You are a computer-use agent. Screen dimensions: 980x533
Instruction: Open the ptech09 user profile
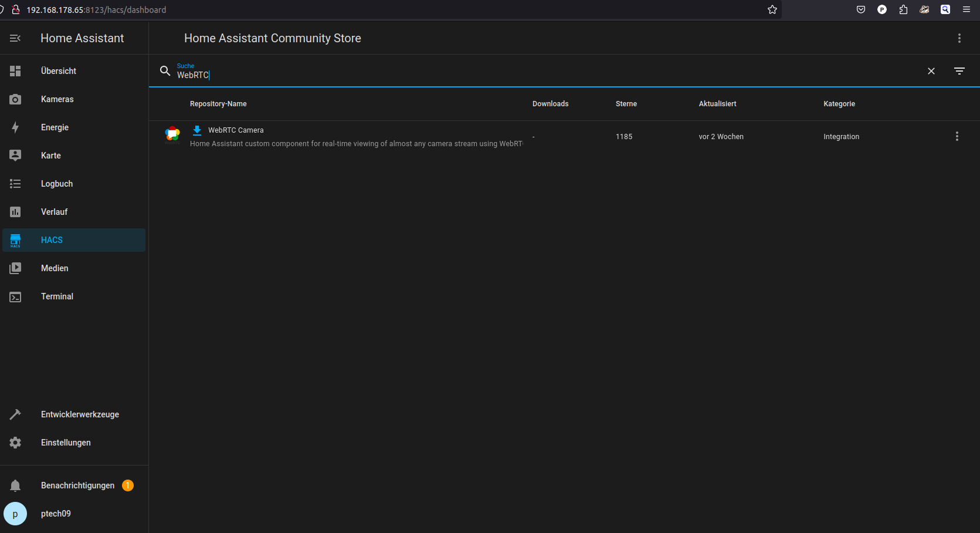(56, 514)
